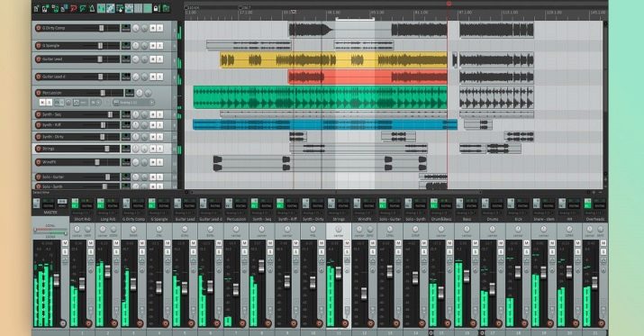Viewport: 644px width, 336px height.
Task: Click the Synth - Seq volume fader in mixer
Action: [261, 266]
